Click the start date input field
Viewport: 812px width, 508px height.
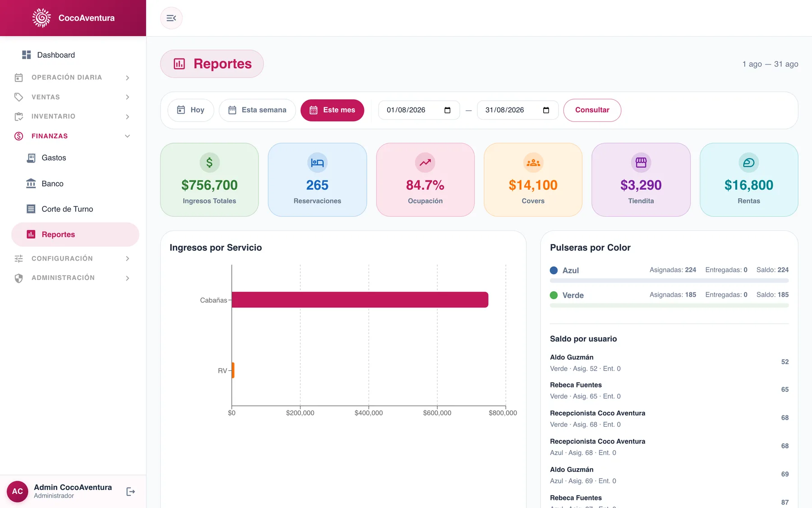pos(419,110)
